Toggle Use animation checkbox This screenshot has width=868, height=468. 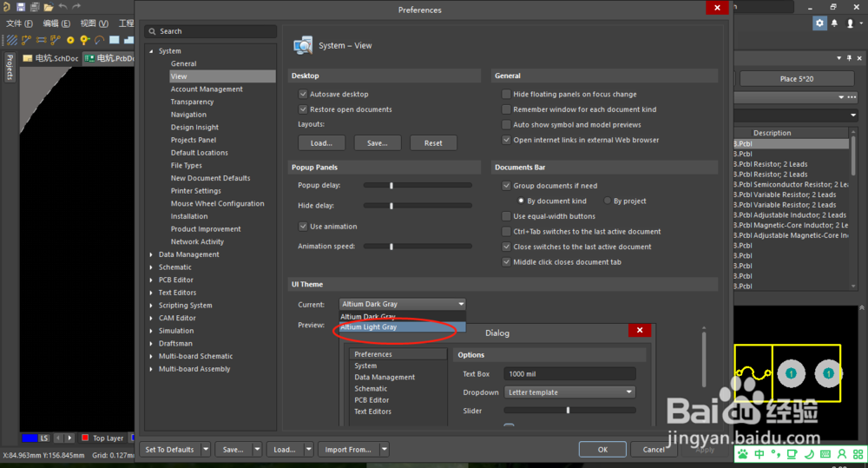pyautogui.click(x=303, y=226)
